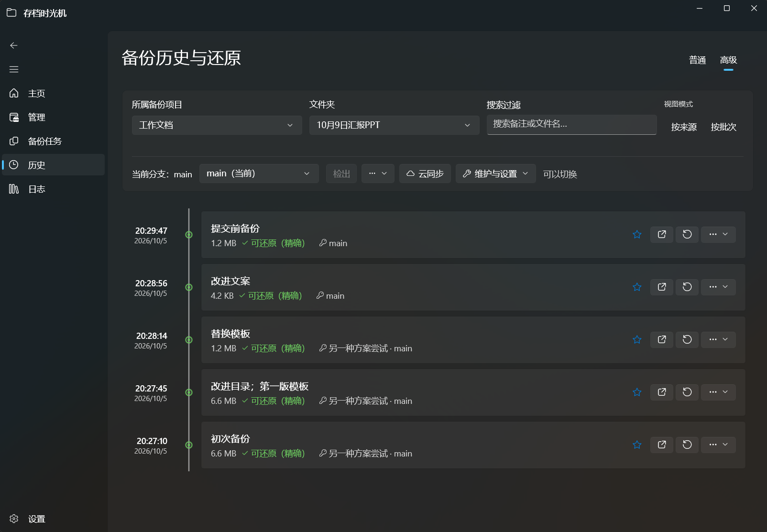The height and width of the screenshot is (532, 767).
Task: Open the 日志 log page
Action: [54, 189]
